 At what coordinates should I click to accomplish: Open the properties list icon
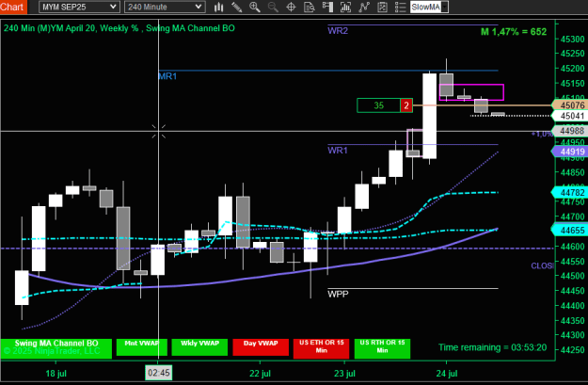tap(400, 7)
